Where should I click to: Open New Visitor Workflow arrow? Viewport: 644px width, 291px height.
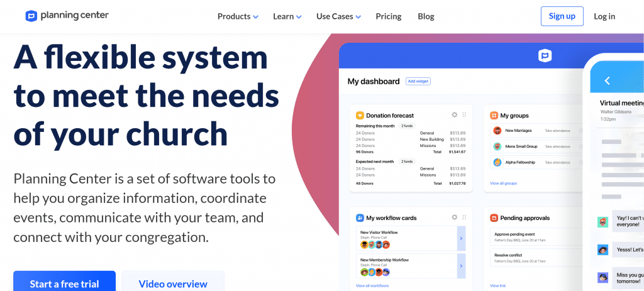click(x=461, y=238)
